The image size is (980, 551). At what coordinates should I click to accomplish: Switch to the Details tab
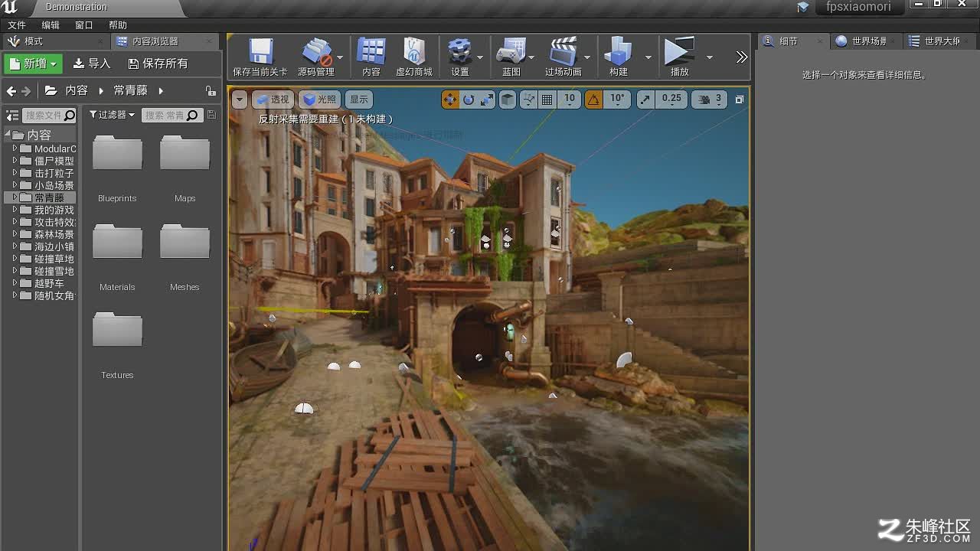(x=792, y=41)
